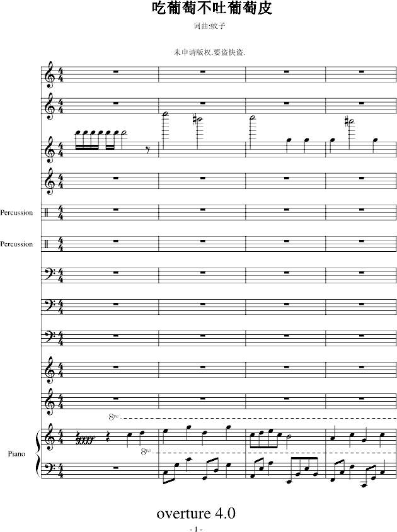397x532 pixels.
Task: Select the first Percussion staff label
Action: point(16,213)
